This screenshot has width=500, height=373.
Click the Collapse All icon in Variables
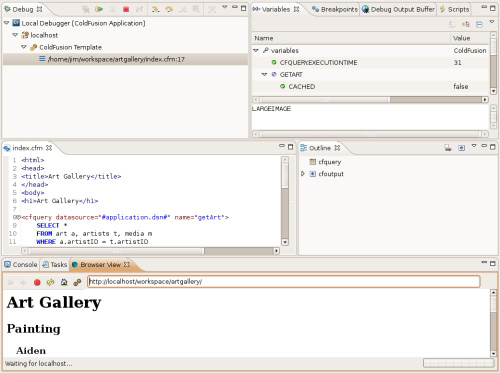[479, 24]
